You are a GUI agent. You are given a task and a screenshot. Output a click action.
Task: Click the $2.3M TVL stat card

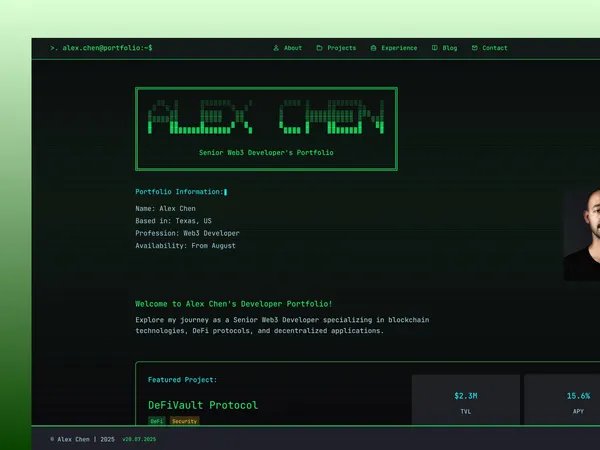(x=466, y=400)
